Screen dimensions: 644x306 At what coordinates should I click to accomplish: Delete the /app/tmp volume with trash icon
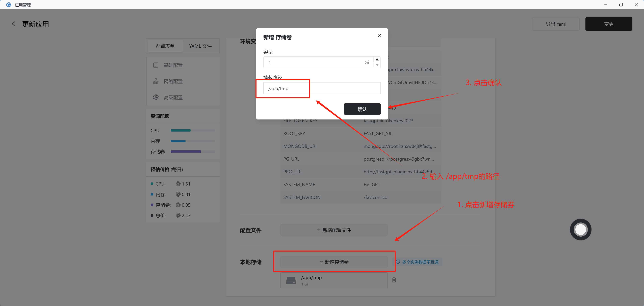click(394, 280)
